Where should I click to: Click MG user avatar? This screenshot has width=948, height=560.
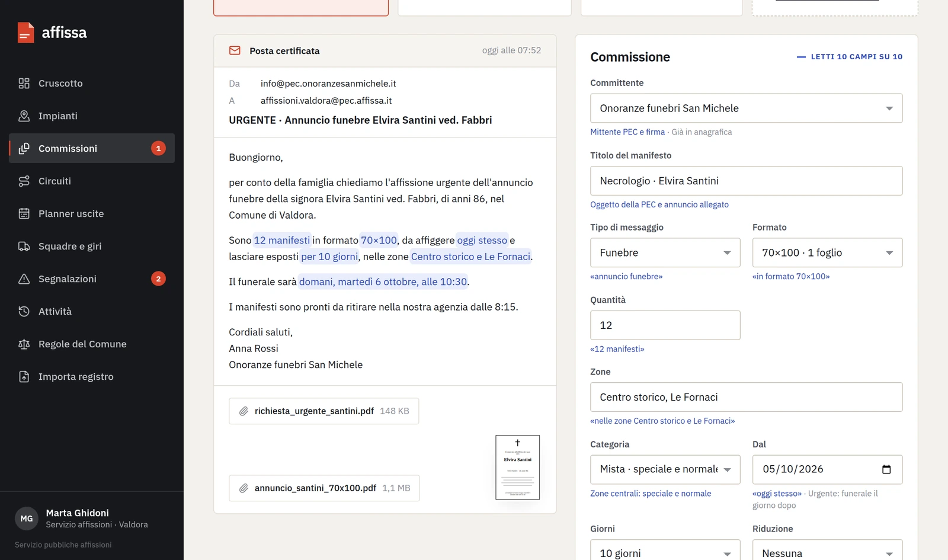(x=27, y=519)
